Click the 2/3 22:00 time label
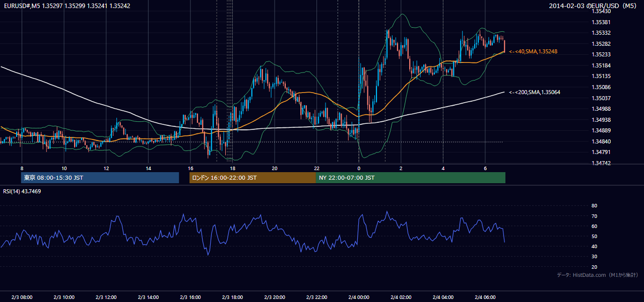This screenshot has height=302, width=644. click(x=316, y=297)
